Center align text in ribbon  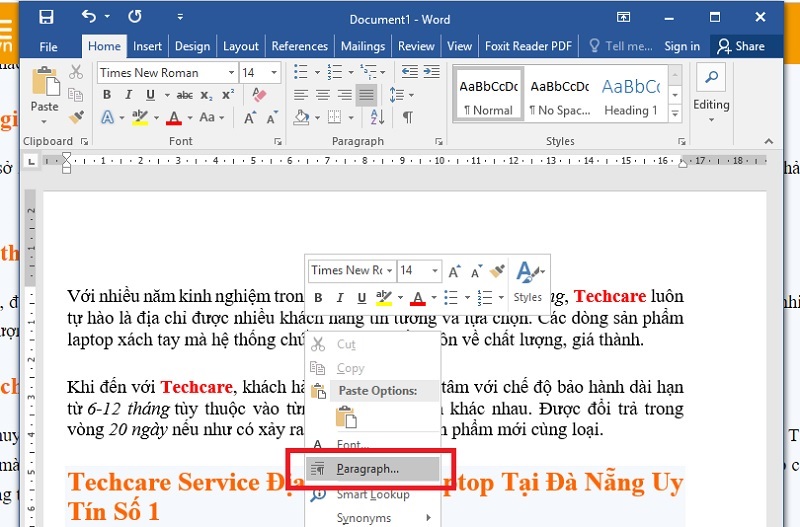(323, 95)
